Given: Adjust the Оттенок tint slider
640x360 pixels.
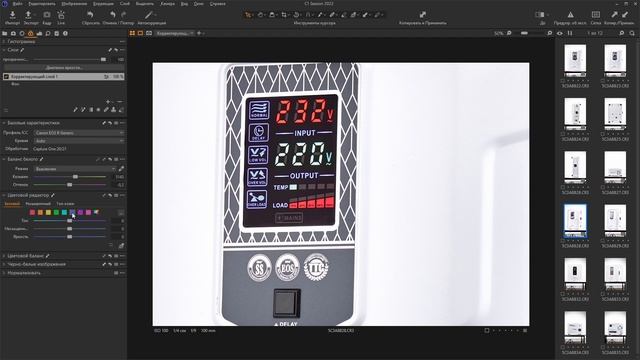Looking at the screenshot, I should point(70,185).
